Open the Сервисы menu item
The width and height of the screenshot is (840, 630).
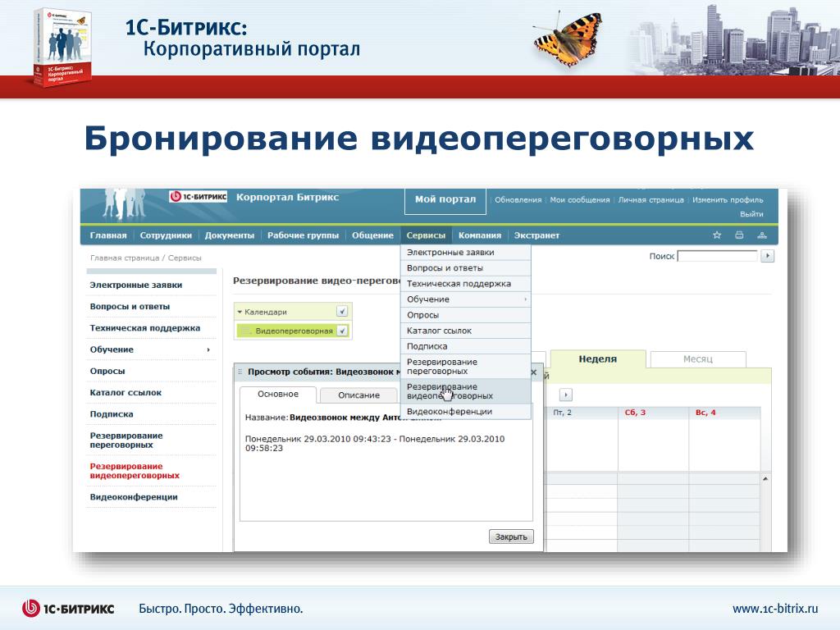[426, 235]
